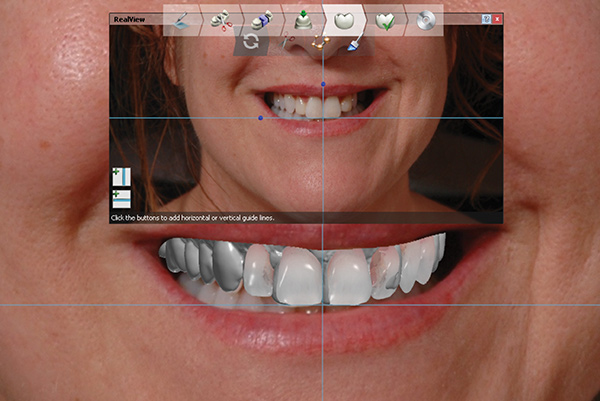Click the help button in RealView title bar

pos(486,19)
